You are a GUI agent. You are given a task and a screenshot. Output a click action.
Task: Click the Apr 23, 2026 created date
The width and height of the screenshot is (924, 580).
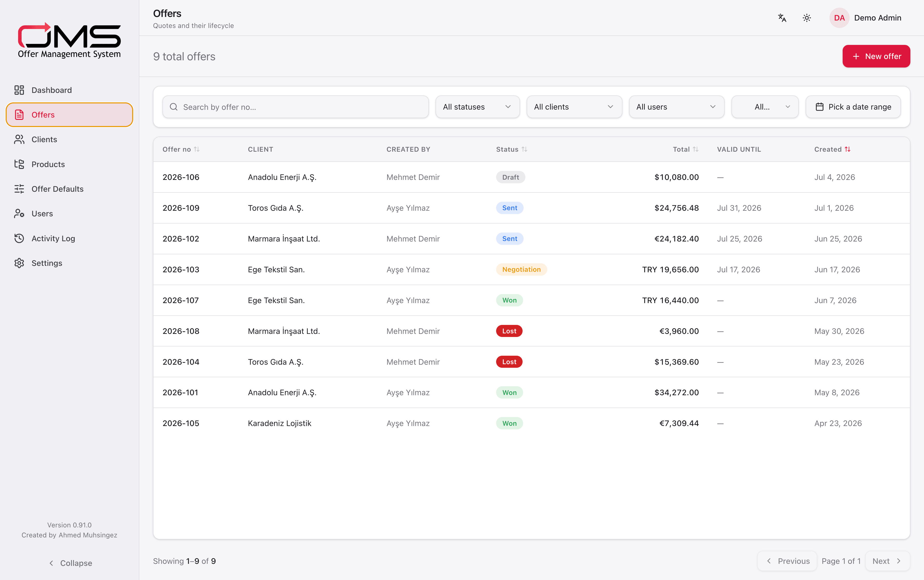point(838,423)
